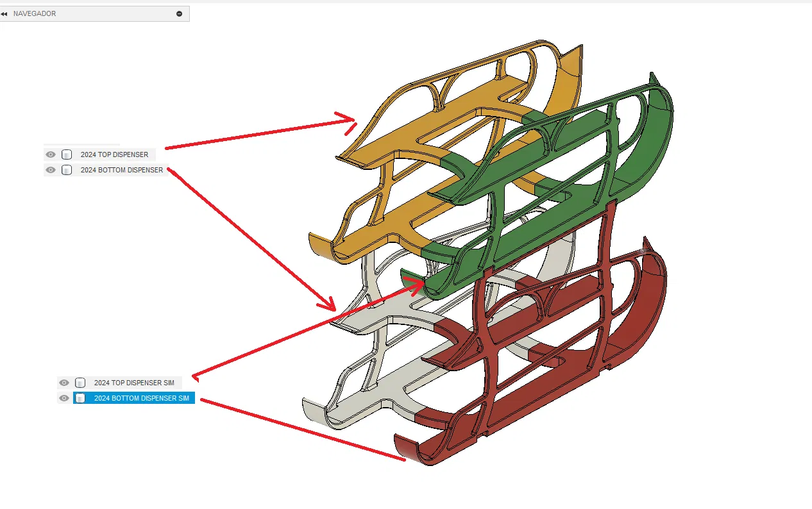Viewport: 812px width, 509px height.
Task: Click body icon of 2024 TOP DISPENSER
Action: pos(67,154)
